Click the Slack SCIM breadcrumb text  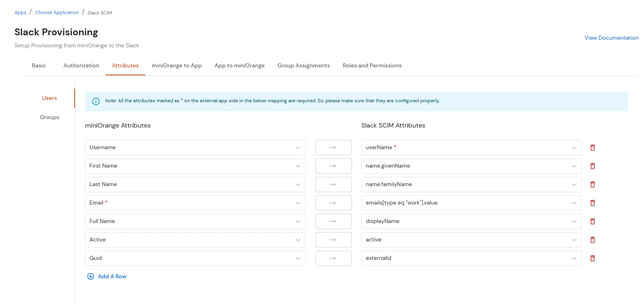[x=100, y=13]
